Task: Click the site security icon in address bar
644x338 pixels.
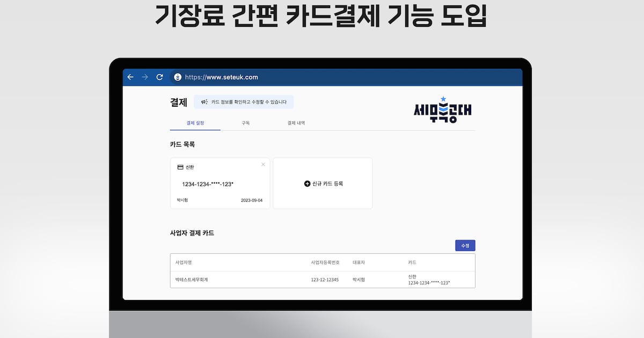Action: (x=178, y=77)
